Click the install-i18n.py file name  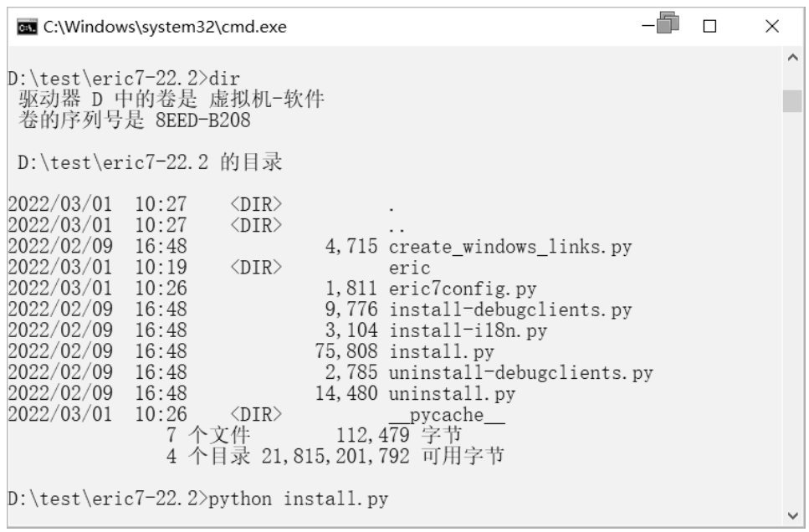tap(468, 330)
